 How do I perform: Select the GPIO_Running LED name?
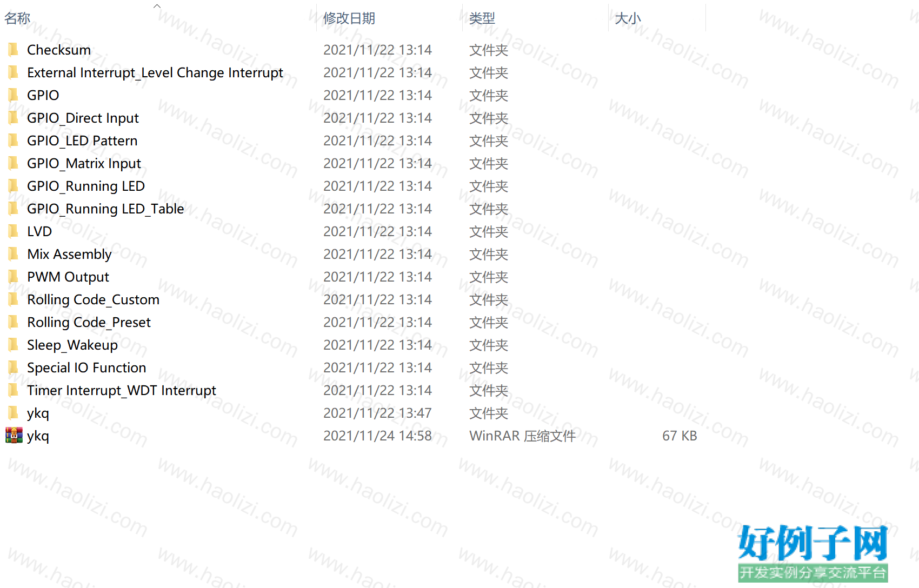(86, 186)
